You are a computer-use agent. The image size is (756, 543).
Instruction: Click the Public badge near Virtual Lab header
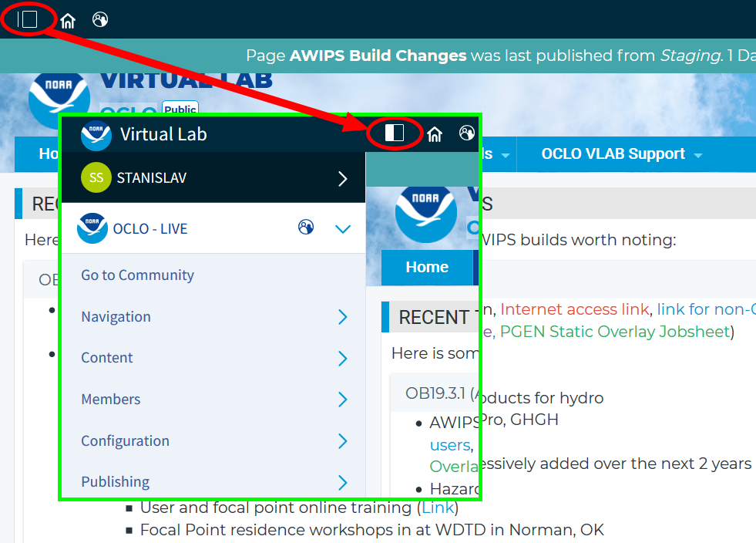[x=180, y=108]
